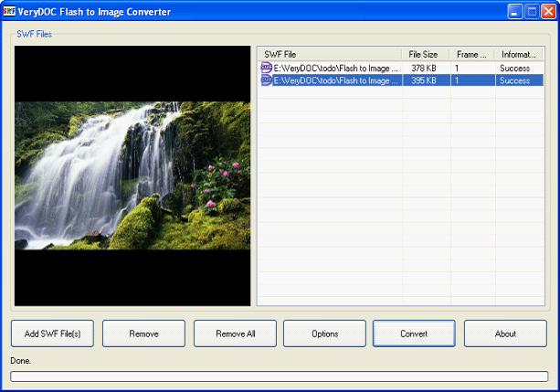The width and height of the screenshot is (560, 392).
Task: Select the file path in the 378 KB row
Action: [x=335, y=68]
